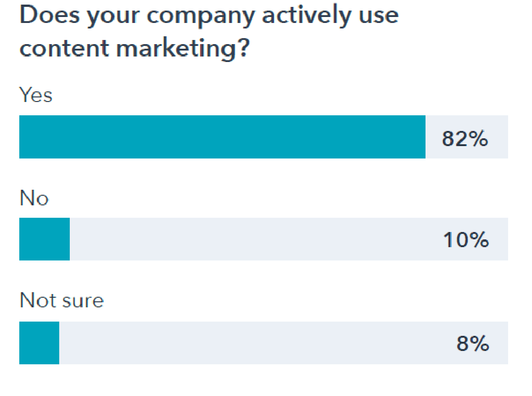Click the teal filled Not sure bar

tap(39, 343)
